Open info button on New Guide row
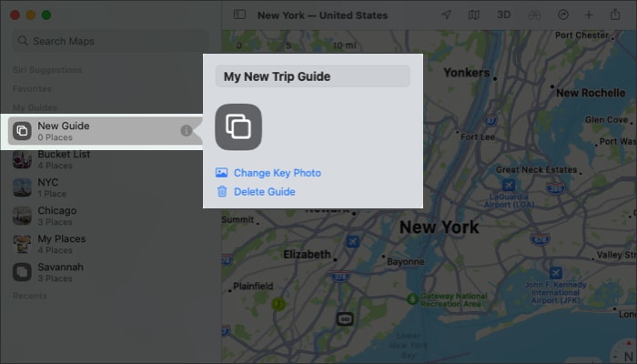This screenshot has height=364, width=637. click(186, 130)
